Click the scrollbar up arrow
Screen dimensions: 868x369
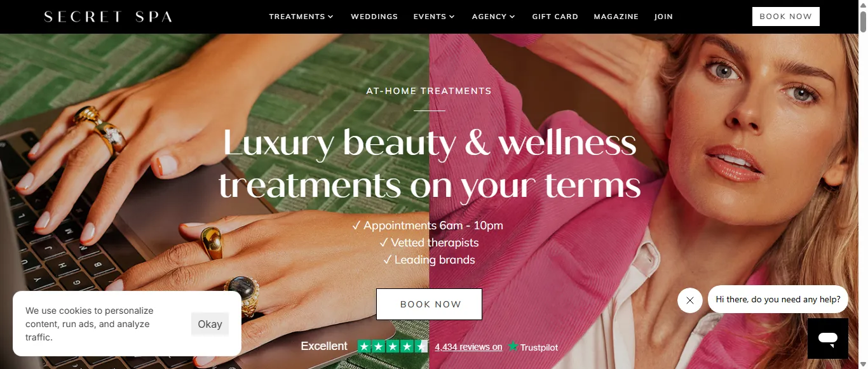click(863, 5)
